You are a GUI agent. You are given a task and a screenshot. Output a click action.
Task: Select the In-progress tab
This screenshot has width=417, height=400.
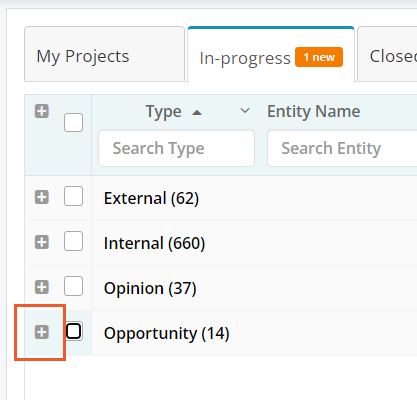(x=271, y=55)
